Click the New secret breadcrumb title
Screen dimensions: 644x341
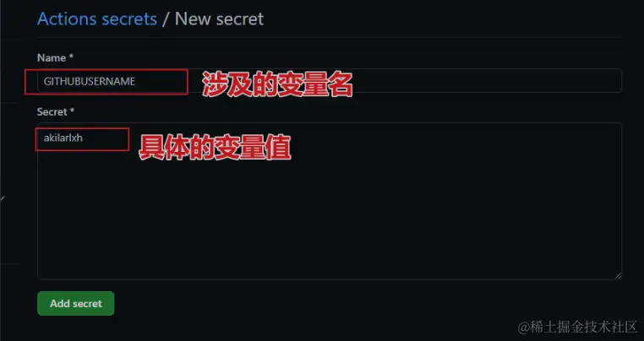(x=220, y=19)
